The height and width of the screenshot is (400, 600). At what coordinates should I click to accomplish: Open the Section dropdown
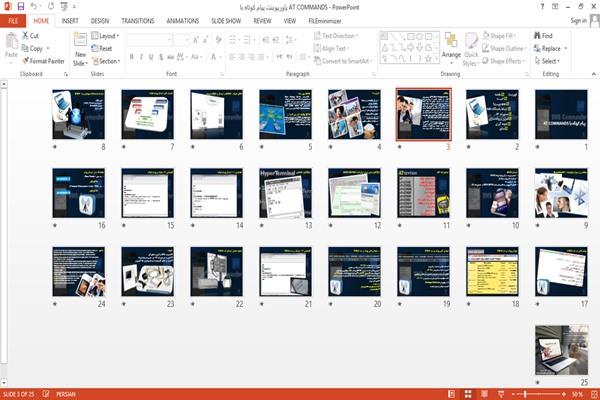106,61
